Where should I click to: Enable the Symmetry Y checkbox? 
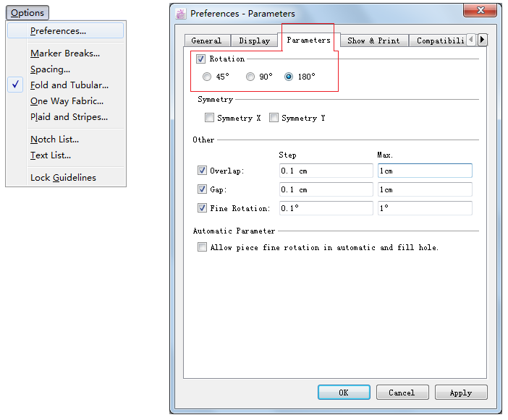click(x=274, y=118)
